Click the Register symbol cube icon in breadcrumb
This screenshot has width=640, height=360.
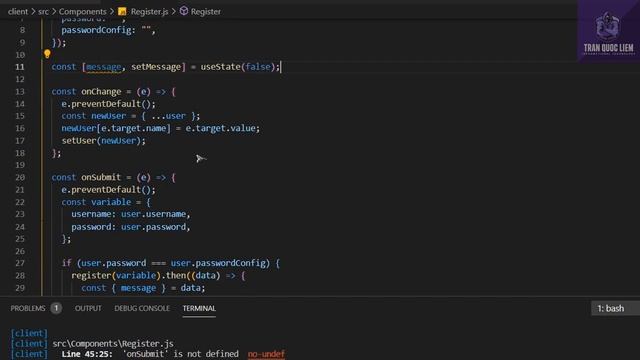pyautogui.click(x=184, y=11)
